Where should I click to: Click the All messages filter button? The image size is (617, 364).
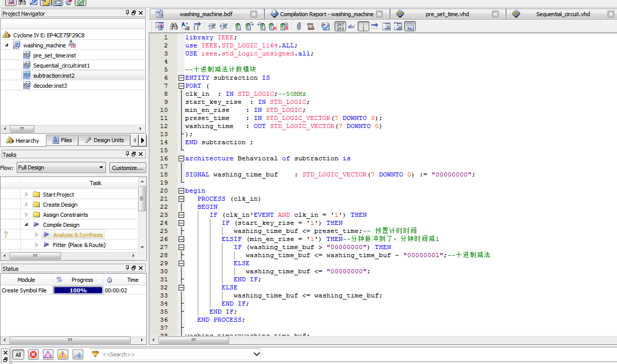pos(18,354)
